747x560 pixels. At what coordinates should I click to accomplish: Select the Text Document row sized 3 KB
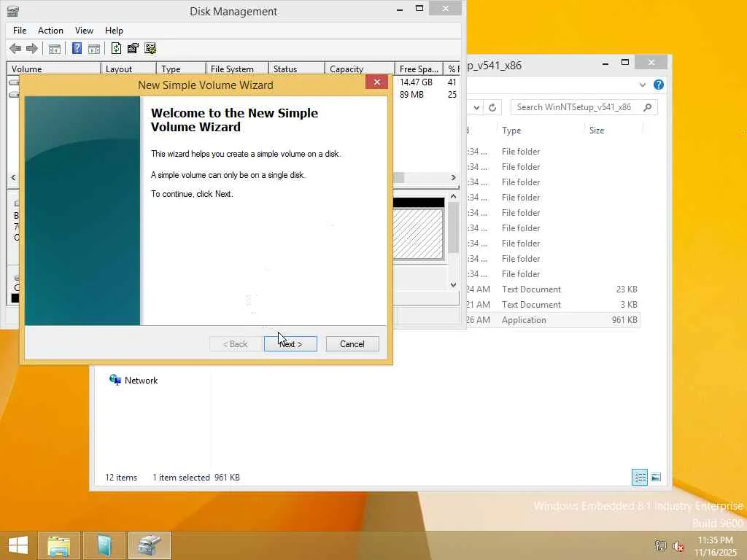click(x=553, y=305)
